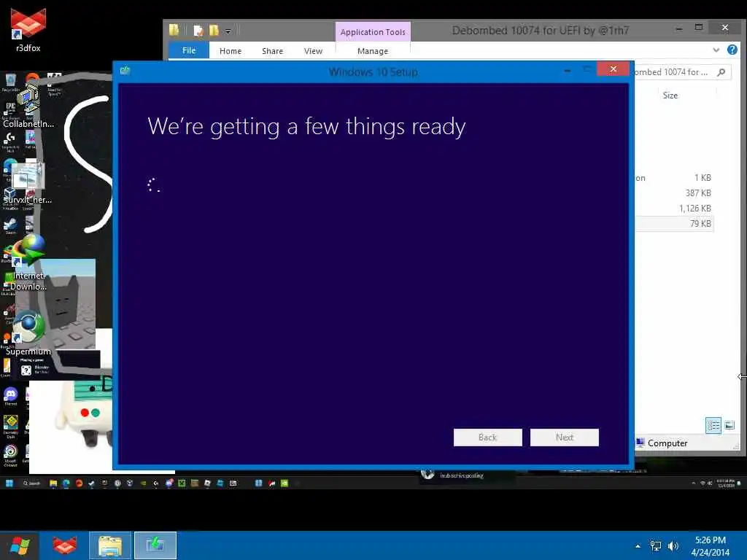Click Computer in the Explorer status bar
Image resolution: width=747 pixels, height=560 pixels.
[662, 443]
